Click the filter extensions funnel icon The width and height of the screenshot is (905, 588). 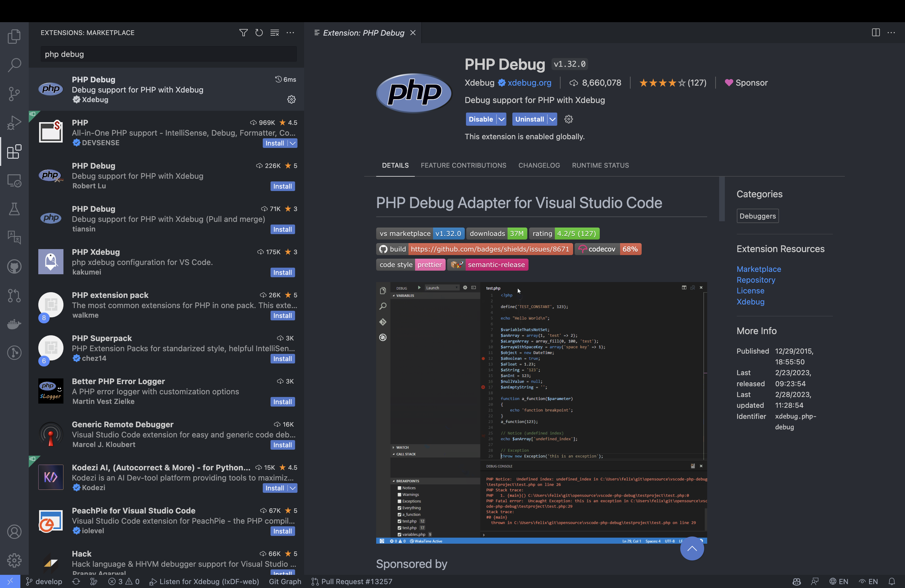coord(243,33)
